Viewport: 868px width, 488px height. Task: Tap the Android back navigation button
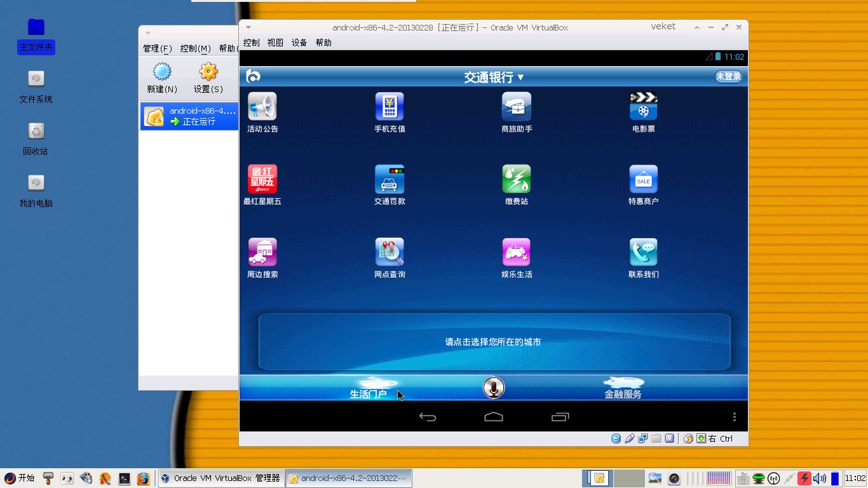click(x=428, y=417)
